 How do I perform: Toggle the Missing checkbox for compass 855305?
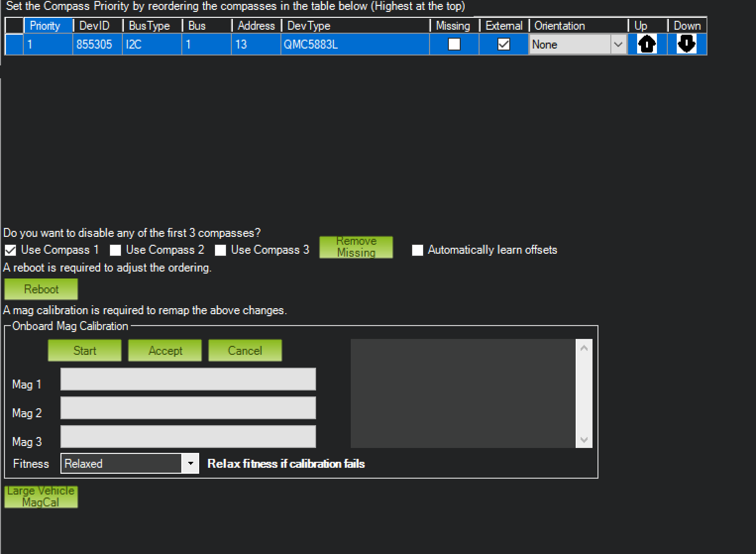point(454,45)
